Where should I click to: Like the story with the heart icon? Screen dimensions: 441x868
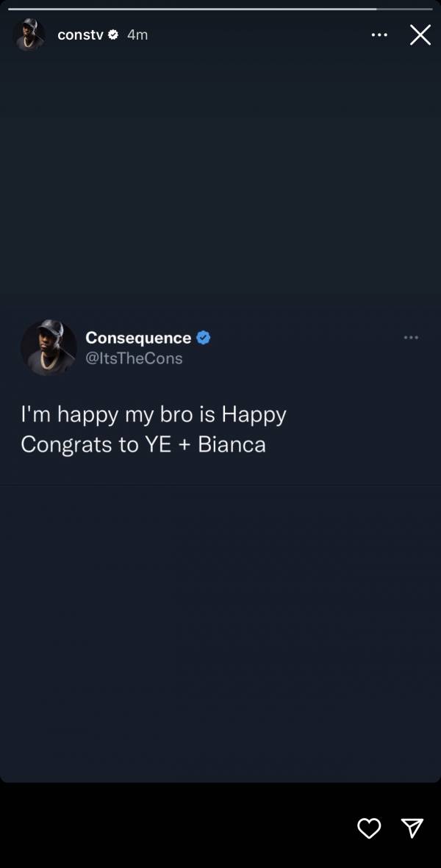pos(369,828)
